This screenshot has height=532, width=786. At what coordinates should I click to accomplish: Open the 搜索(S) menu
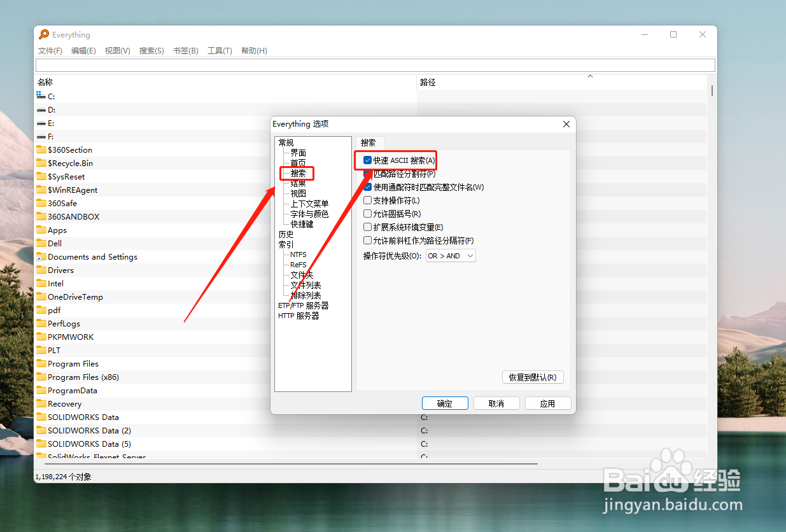pyautogui.click(x=151, y=51)
